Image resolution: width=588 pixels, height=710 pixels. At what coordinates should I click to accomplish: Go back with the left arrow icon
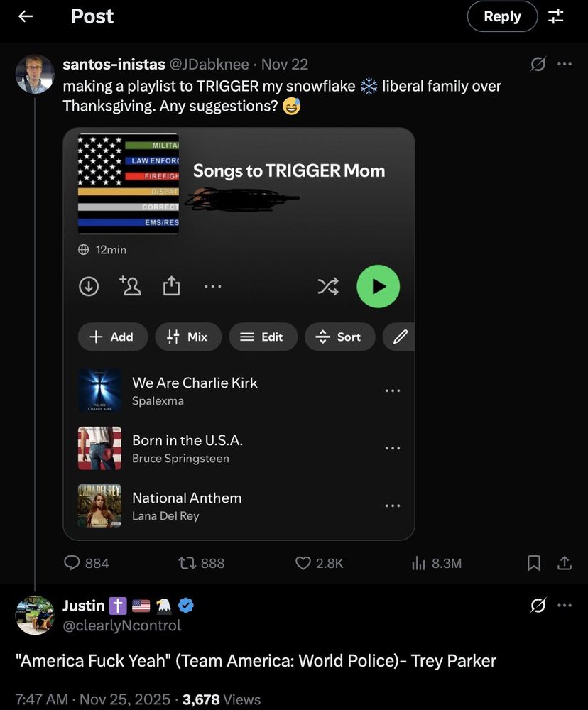(26, 16)
